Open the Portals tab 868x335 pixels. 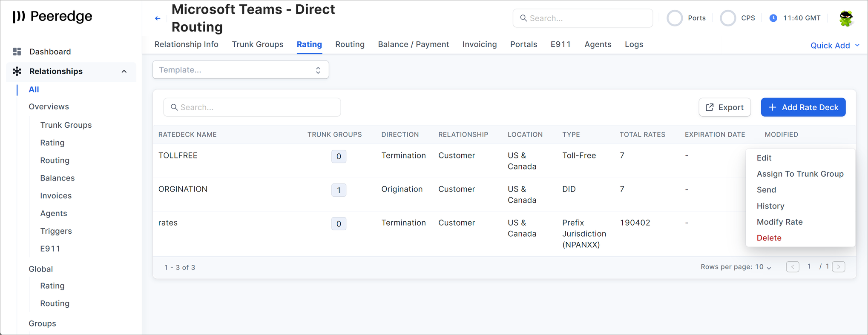523,44
